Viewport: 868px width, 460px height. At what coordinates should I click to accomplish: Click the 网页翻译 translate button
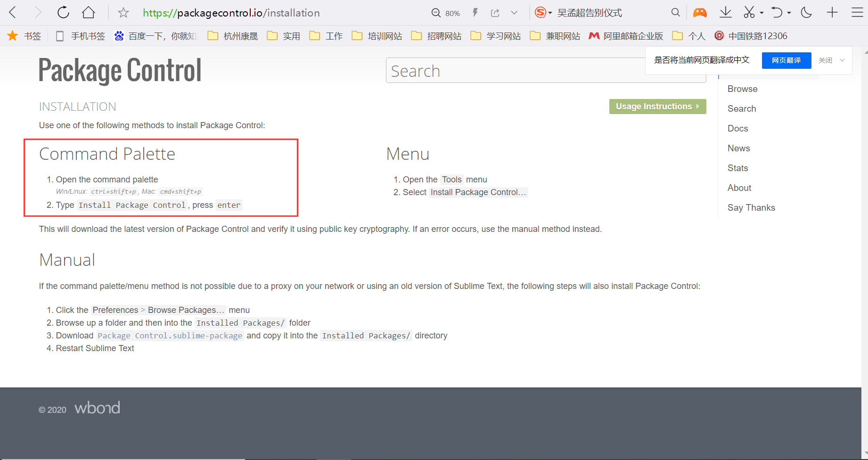click(x=786, y=60)
